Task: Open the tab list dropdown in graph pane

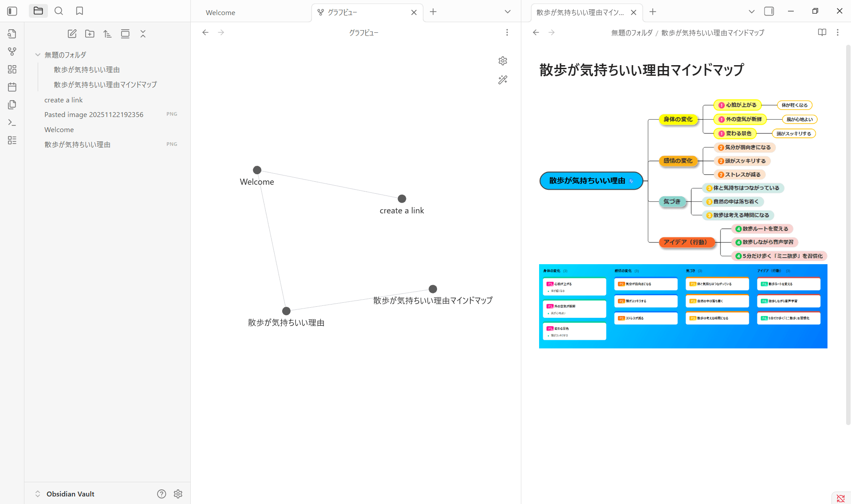Action: click(x=508, y=12)
